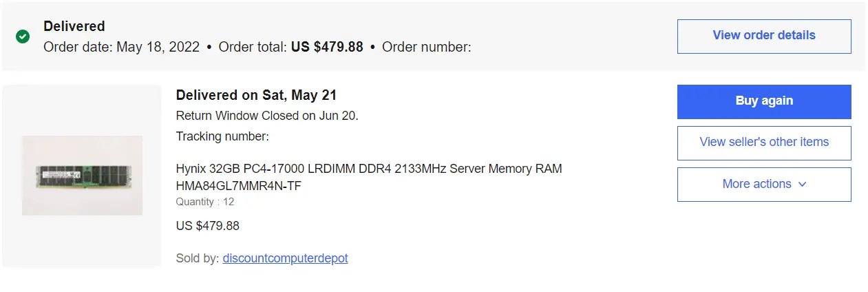The width and height of the screenshot is (868, 292).
Task: Click the Sold by label
Action: (197, 259)
